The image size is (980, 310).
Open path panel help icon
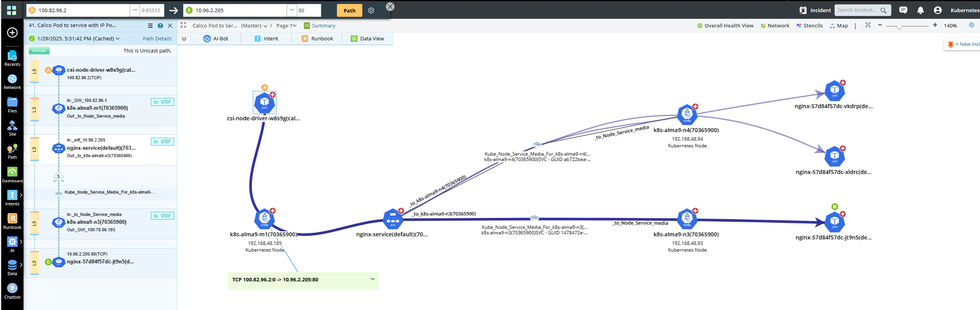[x=160, y=25]
